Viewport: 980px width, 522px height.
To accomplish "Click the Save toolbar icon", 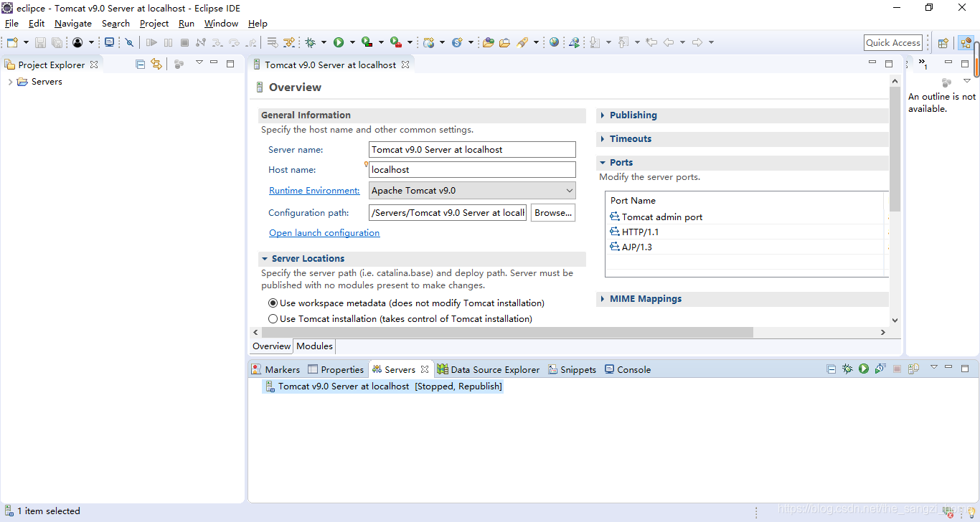I will point(40,42).
